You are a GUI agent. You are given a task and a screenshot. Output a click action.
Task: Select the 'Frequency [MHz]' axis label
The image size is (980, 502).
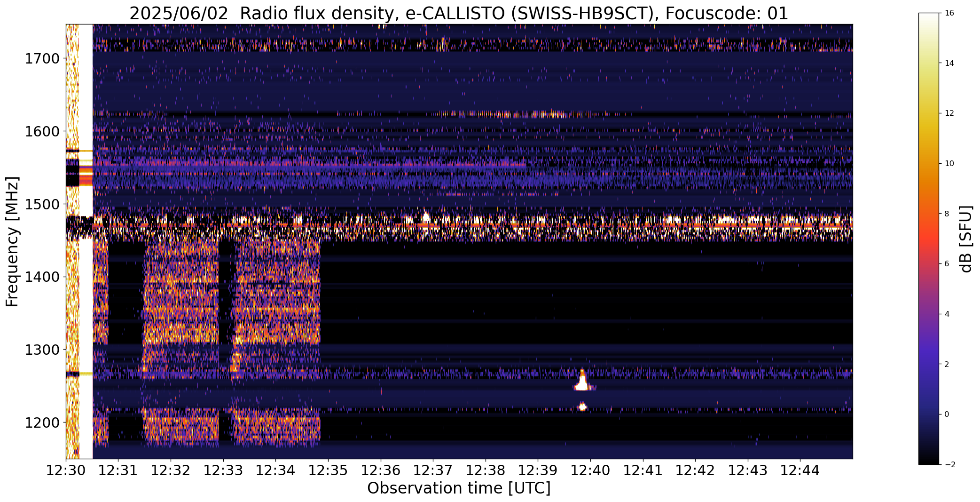click(x=13, y=241)
